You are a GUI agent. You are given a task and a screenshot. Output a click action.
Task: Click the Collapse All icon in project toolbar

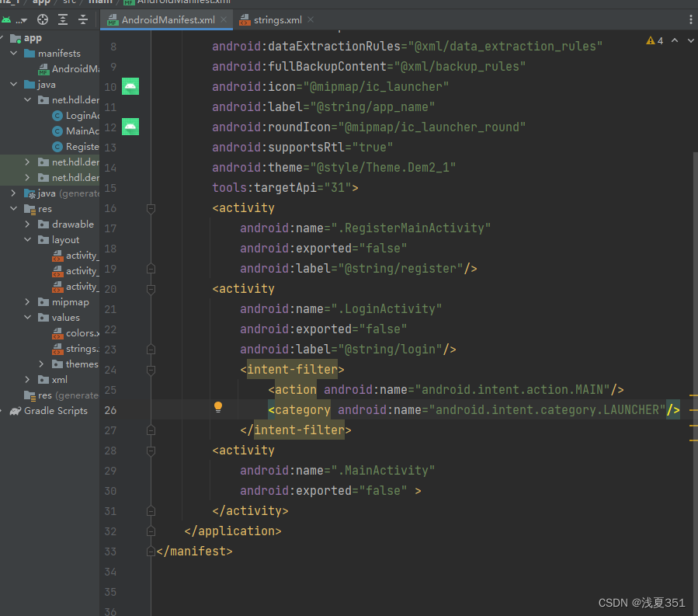point(83,19)
